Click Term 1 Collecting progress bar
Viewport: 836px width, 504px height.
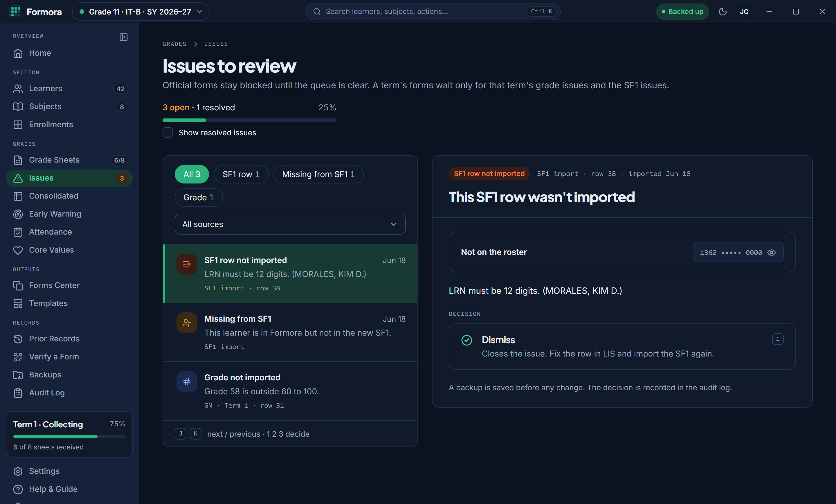[x=69, y=436]
